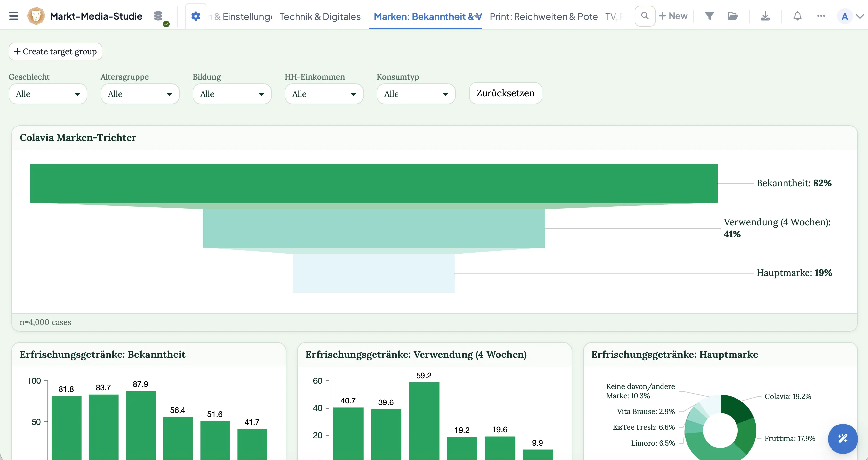Click the 87.9 bar in Bekanntheit chart
868x460 pixels.
pos(141,425)
